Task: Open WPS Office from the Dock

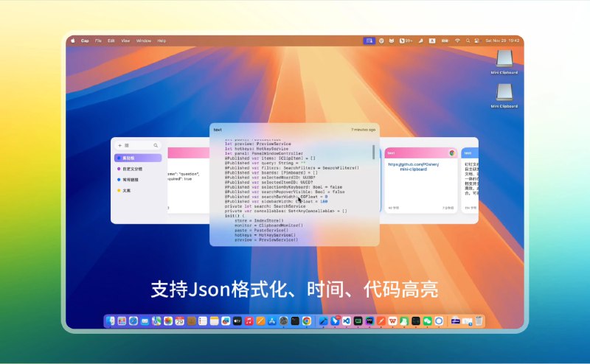Action: (392, 321)
